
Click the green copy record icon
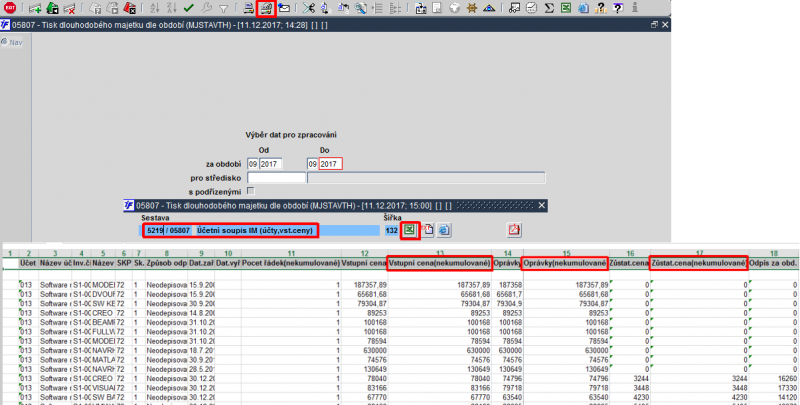(52, 8)
